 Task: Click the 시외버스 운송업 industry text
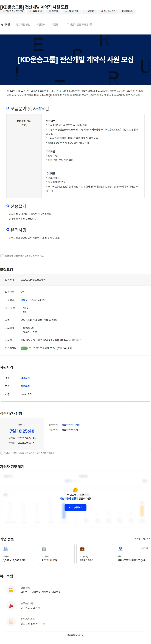(87, 560)
